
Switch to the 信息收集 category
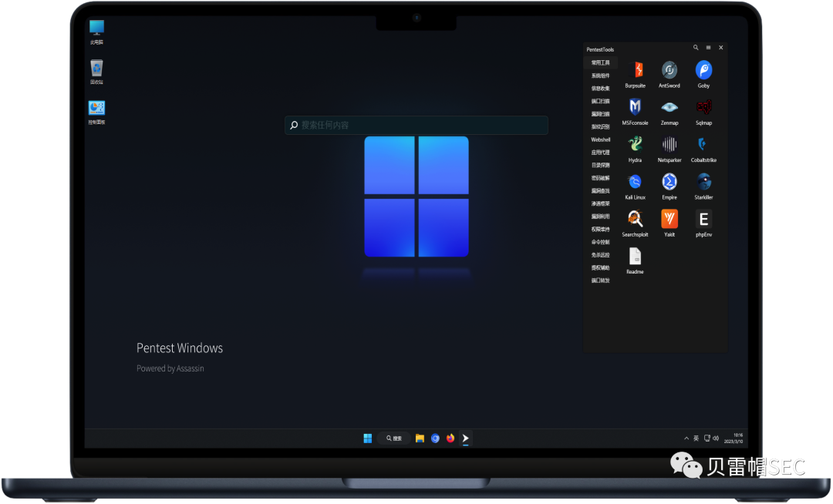[x=600, y=88]
